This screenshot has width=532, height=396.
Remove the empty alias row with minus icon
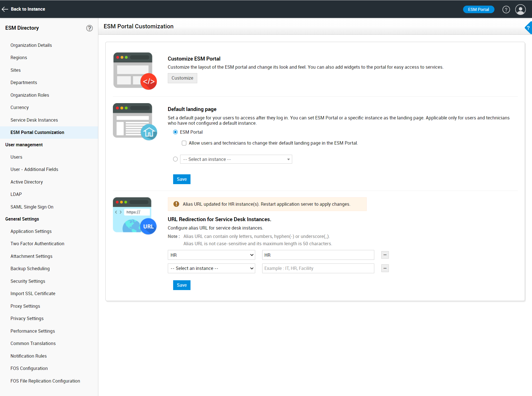(385, 268)
